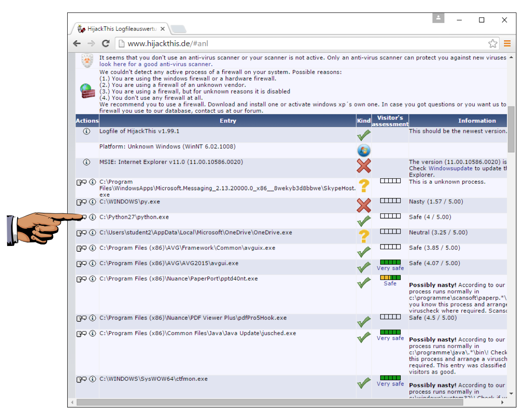
Task: Select the HijackThis Logfileauswertung tab
Action: click(121, 29)
